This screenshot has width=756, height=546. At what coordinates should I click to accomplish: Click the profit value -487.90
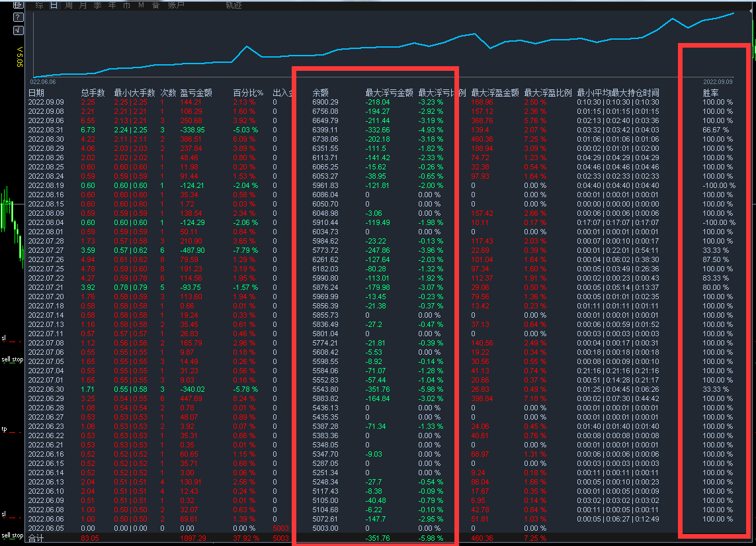coord(192,250)
